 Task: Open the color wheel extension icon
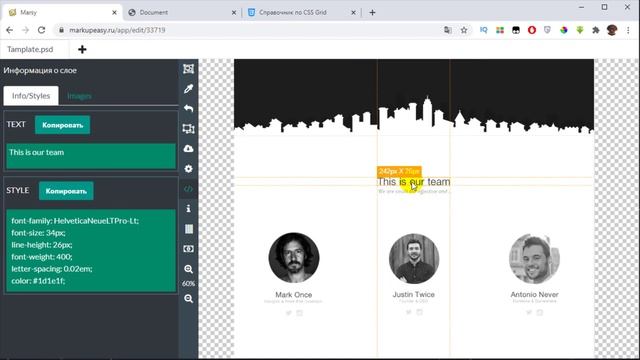[x=564, y=30]
